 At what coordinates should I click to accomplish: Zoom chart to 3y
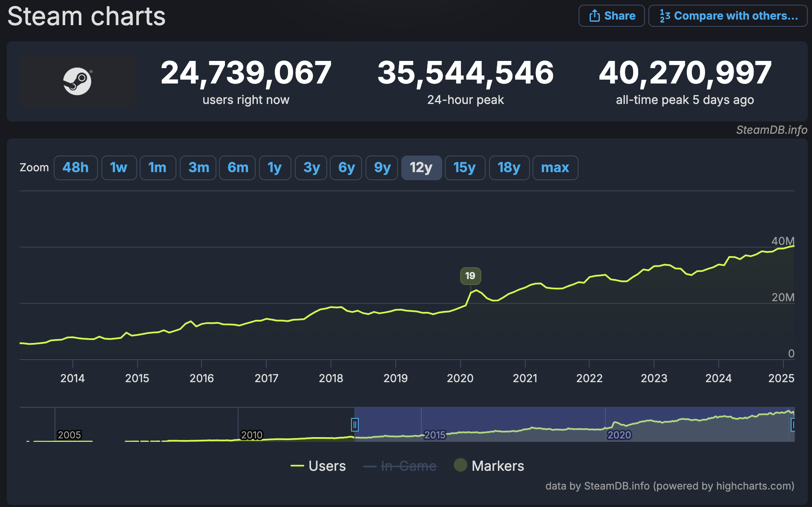[311, 167]
